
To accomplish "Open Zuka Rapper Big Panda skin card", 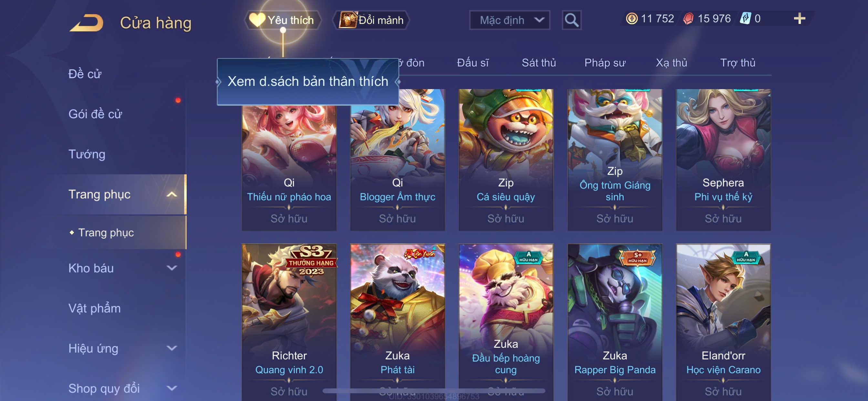I will coord(615,322).
